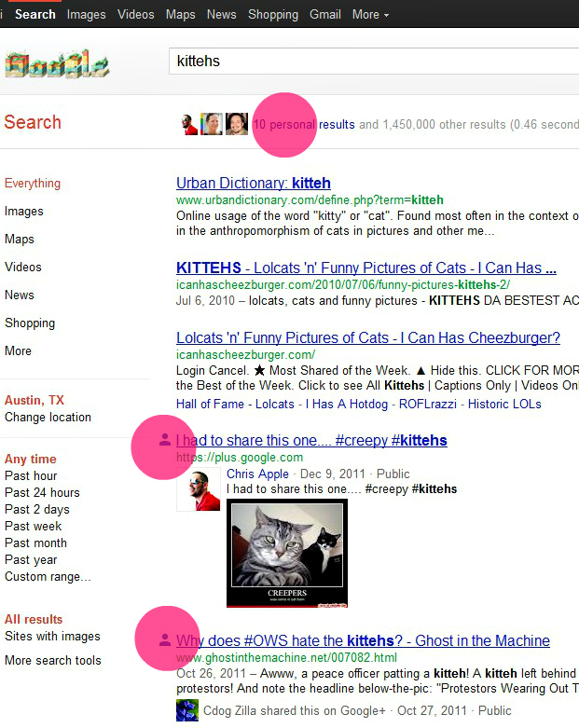Filter results to Past 24 hours
Viewport: 579px width, 728px height.
pyautogui.click(x=42, y=492)
